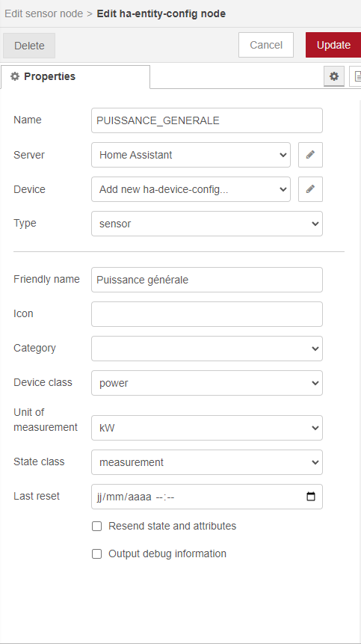Delete this ha-entity-config node
361x644 pixels.
tap(29, 46)
